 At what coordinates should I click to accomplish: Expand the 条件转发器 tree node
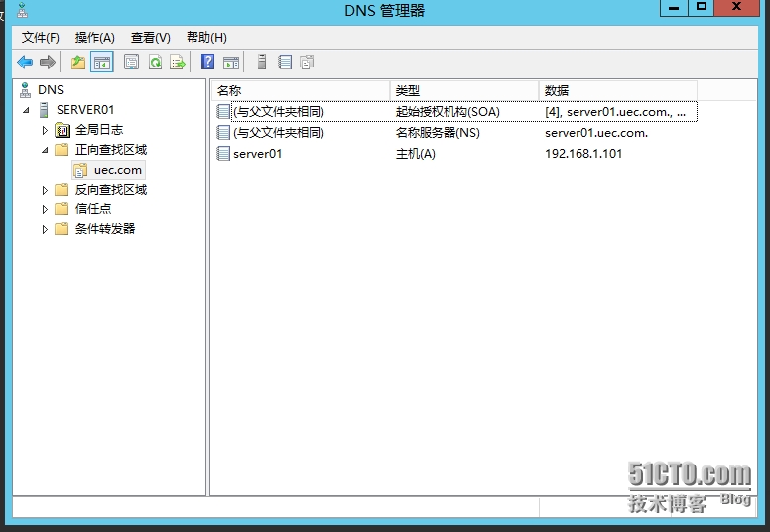[x=45, y=229]
